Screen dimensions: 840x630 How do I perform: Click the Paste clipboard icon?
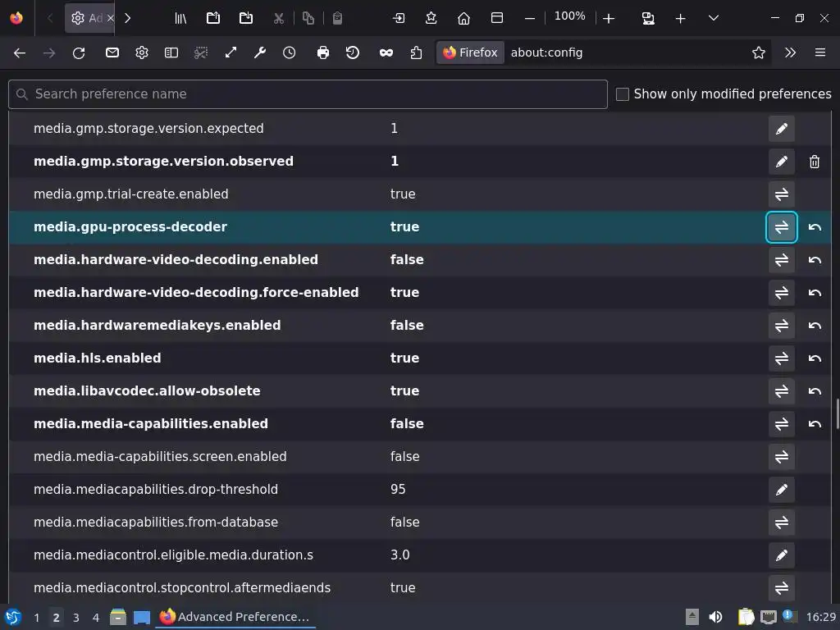[x=337, y=18]
